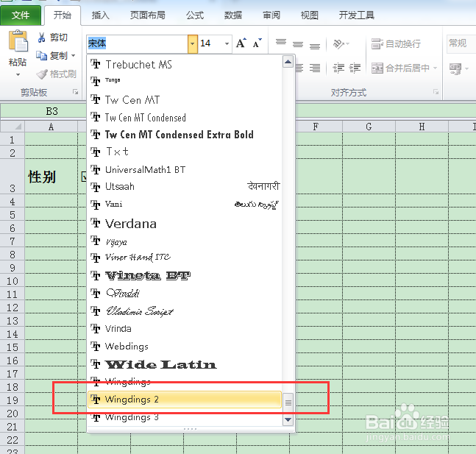The image size is (476, 454).
Task: Switch to Data (数据) tab
Action: 233,15
